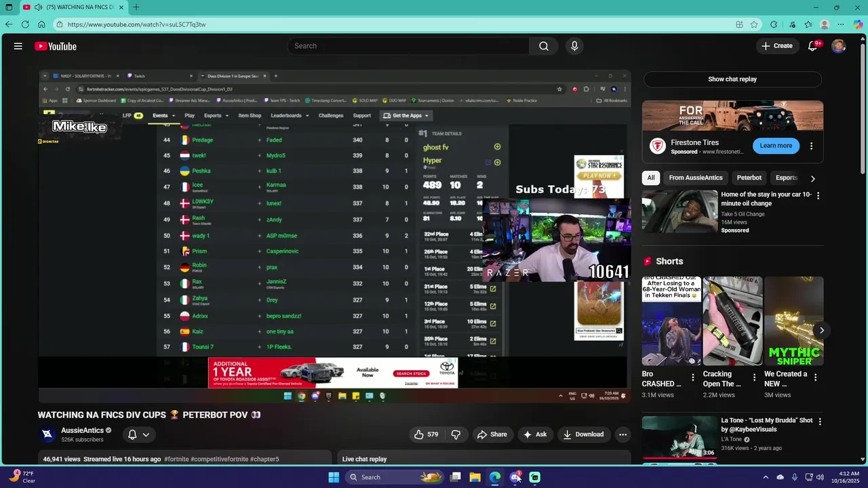Open the AussieAntics channel name link

82,430
